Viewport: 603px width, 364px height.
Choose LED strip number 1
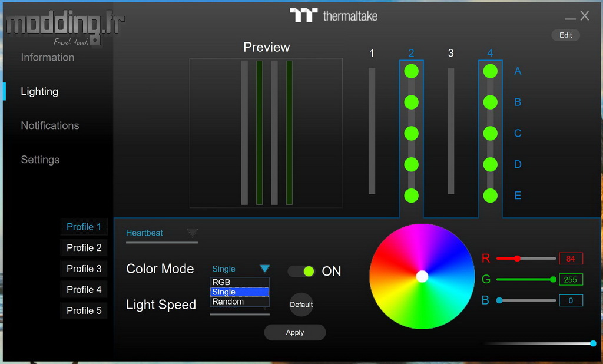coord(372,52)
